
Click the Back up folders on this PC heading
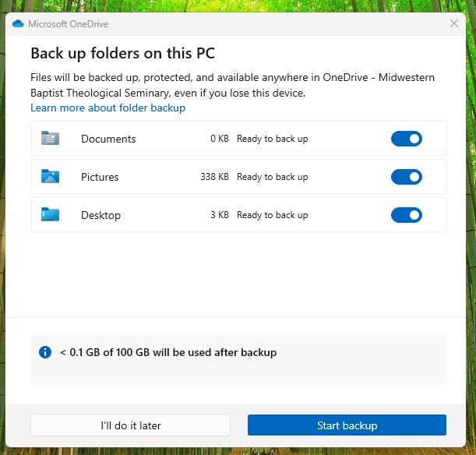click(122, 54)
